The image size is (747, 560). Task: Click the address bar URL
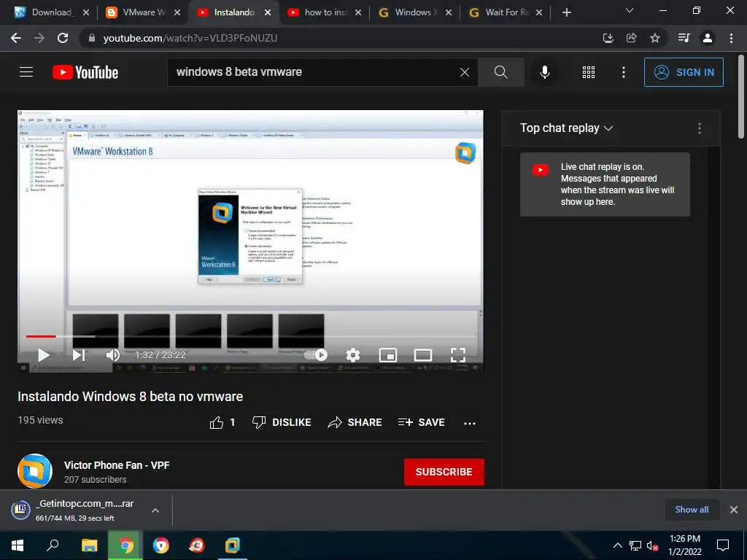click(190, 38)
